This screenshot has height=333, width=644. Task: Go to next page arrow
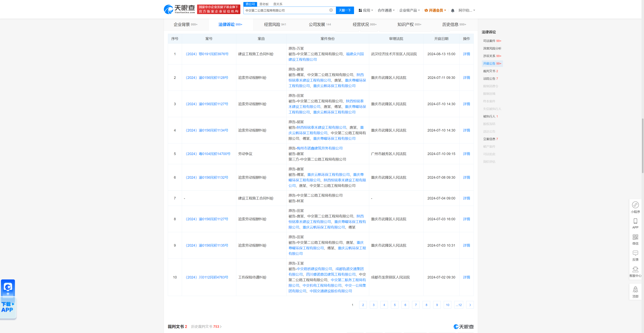click(470, 305)
